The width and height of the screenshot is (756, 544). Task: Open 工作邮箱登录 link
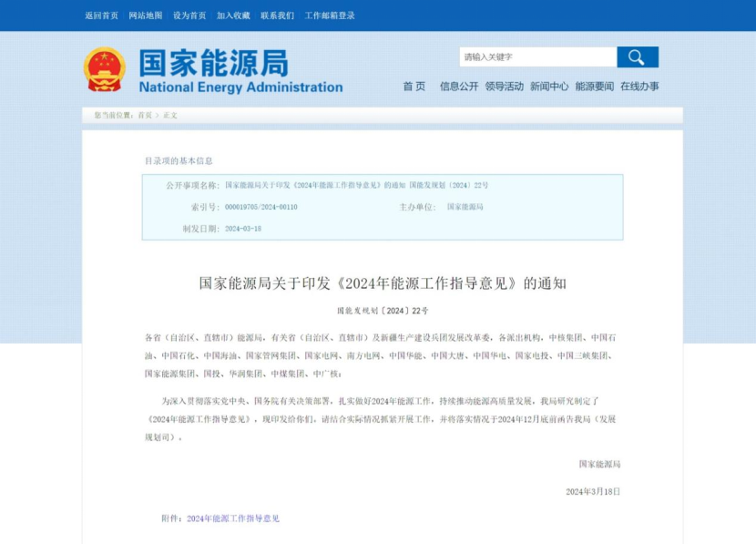tap(330, 15)
